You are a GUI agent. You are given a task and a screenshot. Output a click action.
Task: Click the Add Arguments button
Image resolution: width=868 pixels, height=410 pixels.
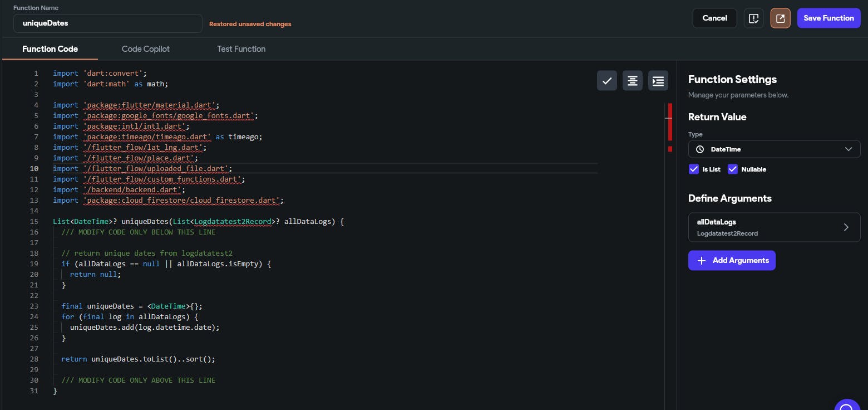(x=732, y=261)
